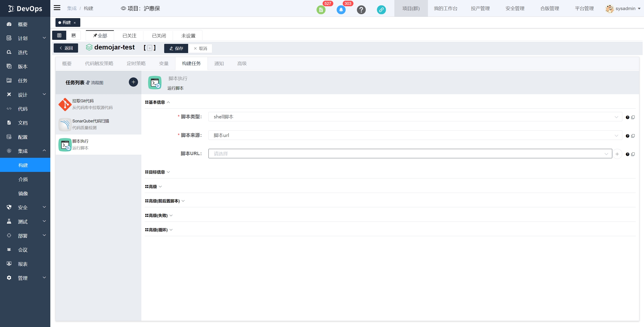The image size is (644, 327).
Task: Click the question mark help icon
Action: [x=361, y=10]
